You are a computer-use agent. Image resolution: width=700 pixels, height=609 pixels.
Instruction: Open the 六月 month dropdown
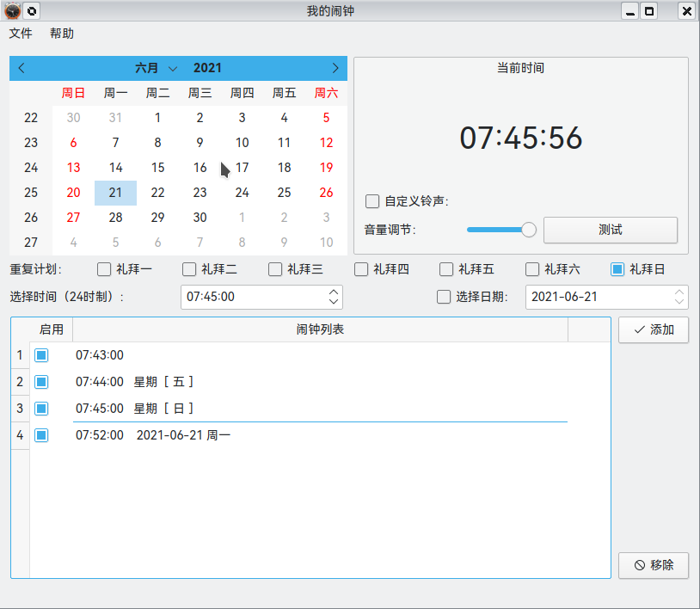pyautogui.click(x=157, y=68)
